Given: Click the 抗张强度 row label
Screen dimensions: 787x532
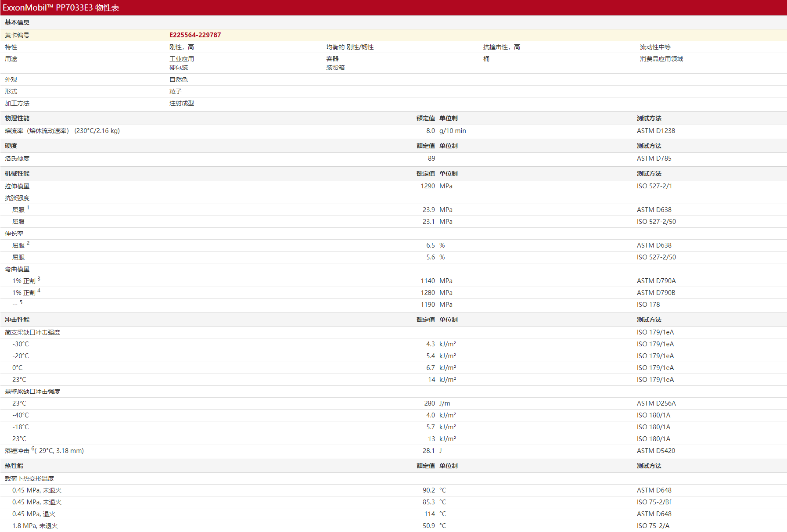Looking at the screenshot, I should click(17, 198).
